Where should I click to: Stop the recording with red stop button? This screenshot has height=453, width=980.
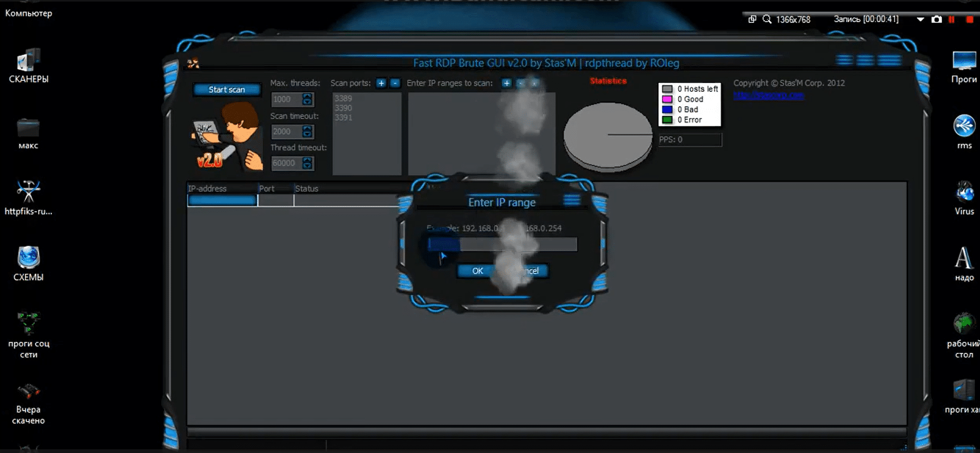point(970,19)
